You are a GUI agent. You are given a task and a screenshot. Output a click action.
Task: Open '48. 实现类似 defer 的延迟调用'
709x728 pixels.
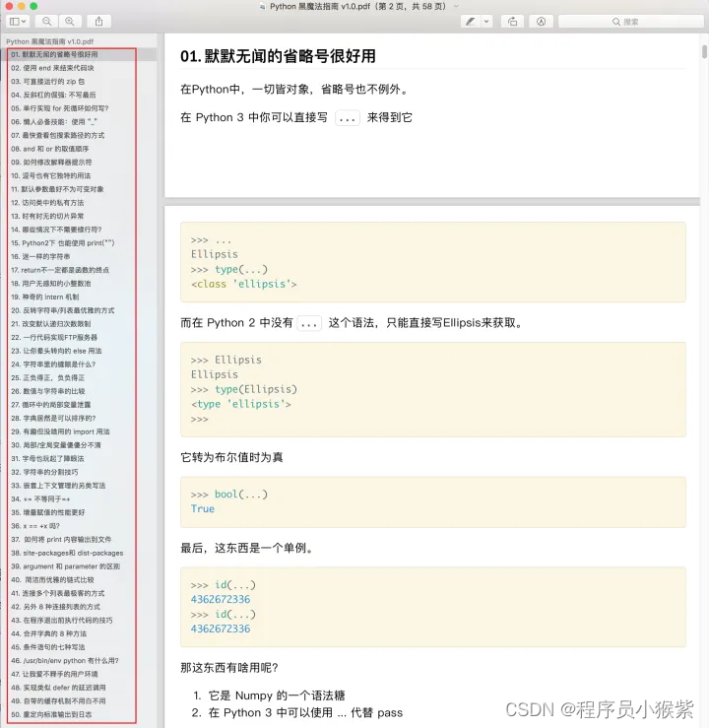58,688
